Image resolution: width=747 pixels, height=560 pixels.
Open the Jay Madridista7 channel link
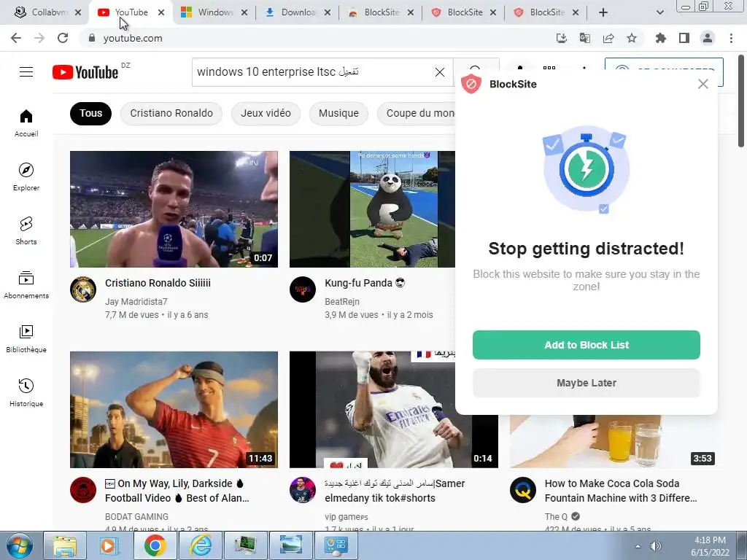136,301
